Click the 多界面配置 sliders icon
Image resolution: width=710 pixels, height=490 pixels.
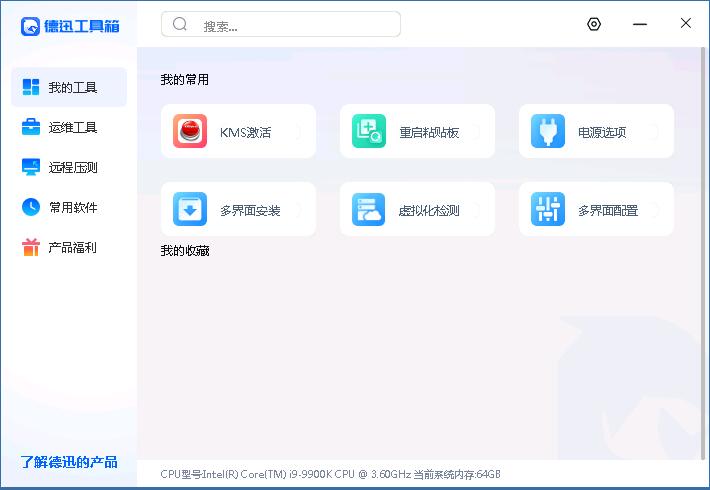pos(548,209)
